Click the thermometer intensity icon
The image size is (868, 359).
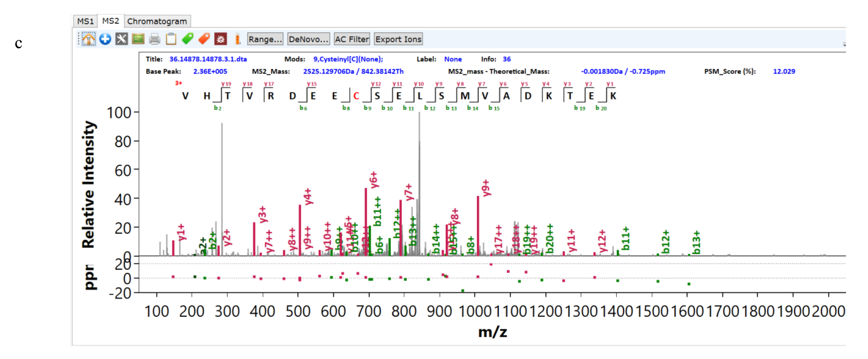point(238,39)
